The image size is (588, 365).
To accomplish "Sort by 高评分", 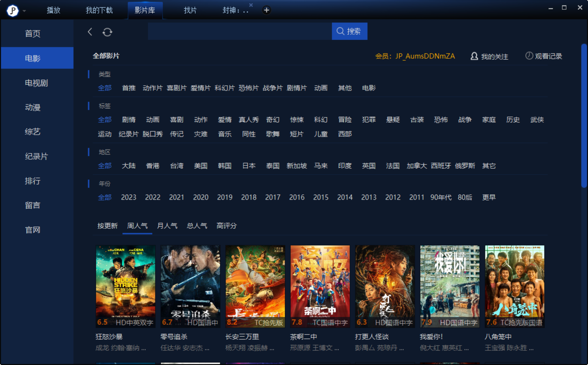I will click(227, 226).
